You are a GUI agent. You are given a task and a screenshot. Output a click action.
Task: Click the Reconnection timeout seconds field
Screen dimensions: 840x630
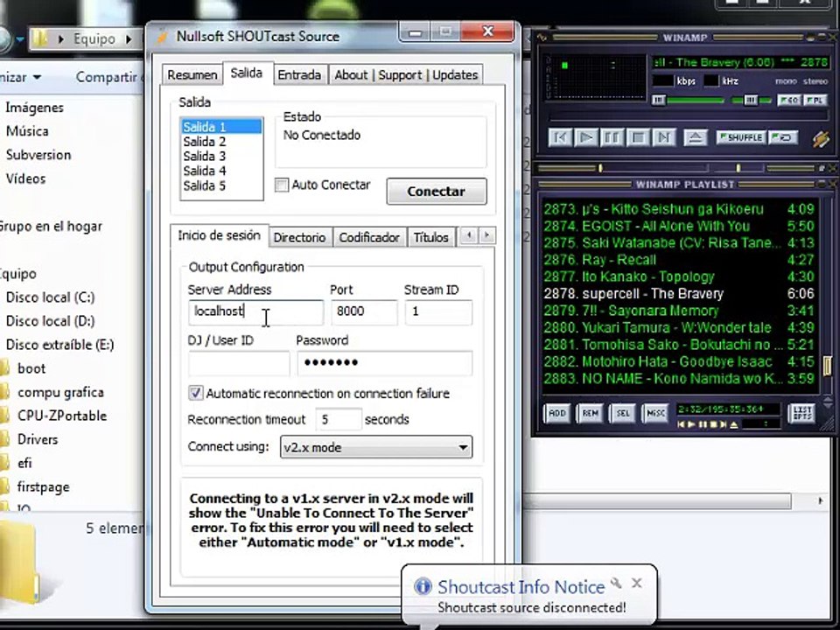[339, 419]
